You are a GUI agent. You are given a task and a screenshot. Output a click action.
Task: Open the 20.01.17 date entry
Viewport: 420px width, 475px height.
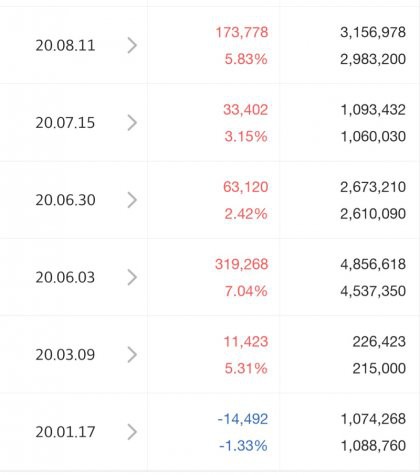coord(65,432)
